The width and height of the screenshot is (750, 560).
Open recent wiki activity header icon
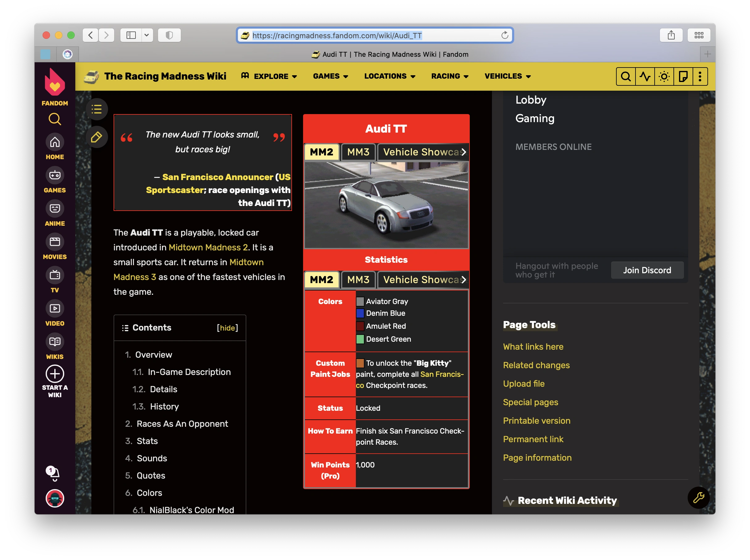click(645, 76)
